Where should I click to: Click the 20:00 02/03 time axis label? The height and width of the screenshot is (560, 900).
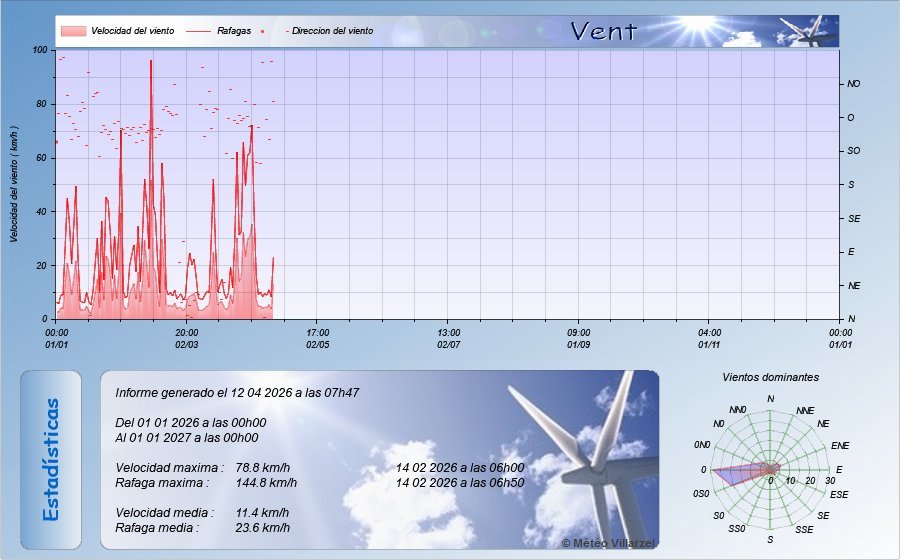[x=187, y=338]
